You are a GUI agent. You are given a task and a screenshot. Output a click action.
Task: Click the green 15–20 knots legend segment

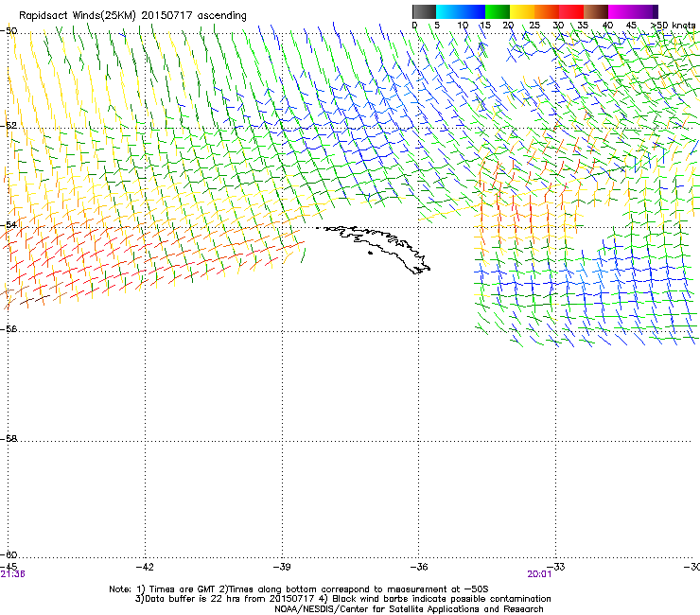click(498, 11)
